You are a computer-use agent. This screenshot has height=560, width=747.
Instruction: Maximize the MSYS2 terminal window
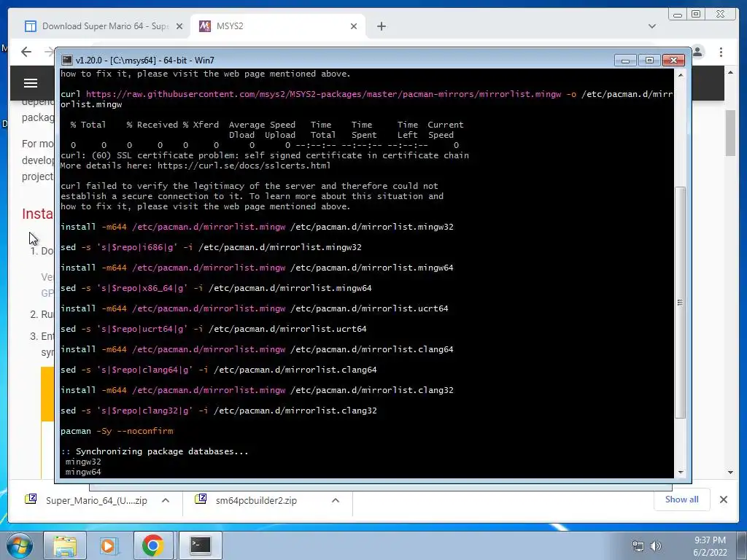[x=649, y=61]
